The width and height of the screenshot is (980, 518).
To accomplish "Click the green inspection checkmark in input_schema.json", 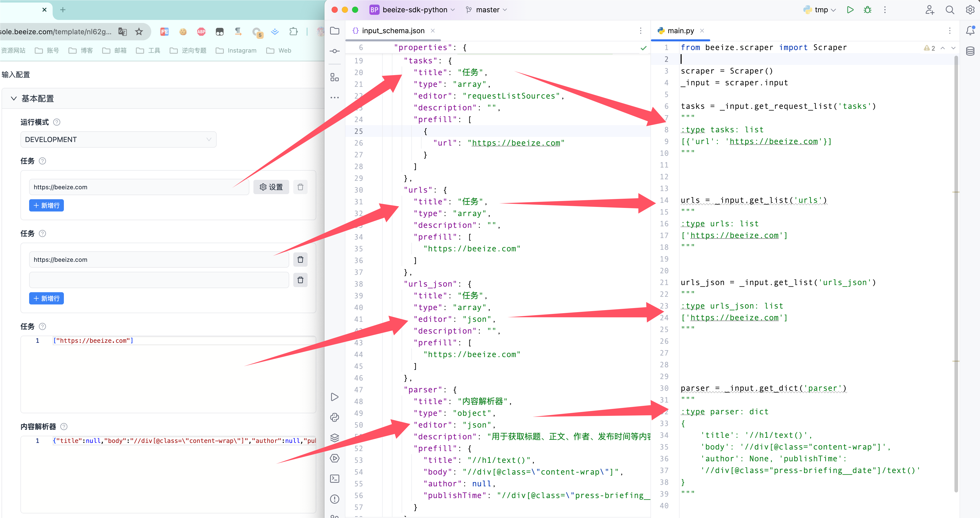I will [x=643, y=48].
